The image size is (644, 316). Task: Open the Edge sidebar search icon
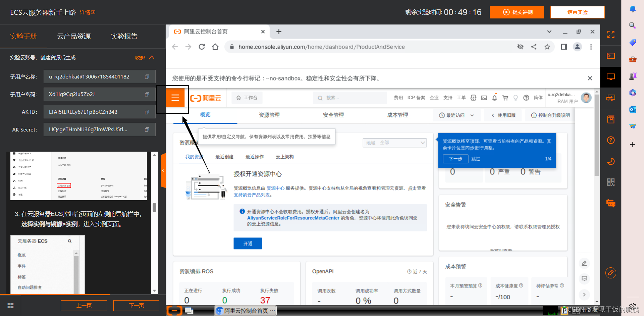(633, 25)
